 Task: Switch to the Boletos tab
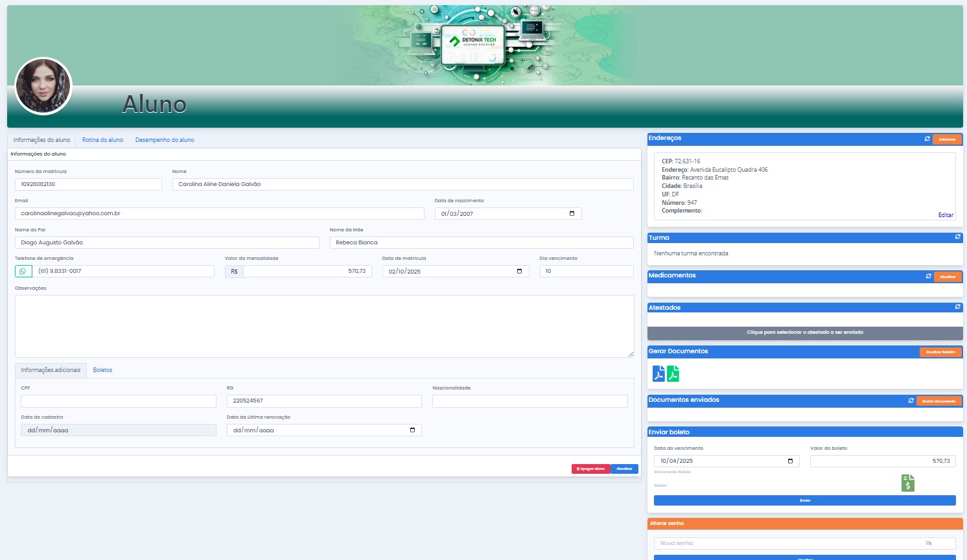tap(102, 370)
